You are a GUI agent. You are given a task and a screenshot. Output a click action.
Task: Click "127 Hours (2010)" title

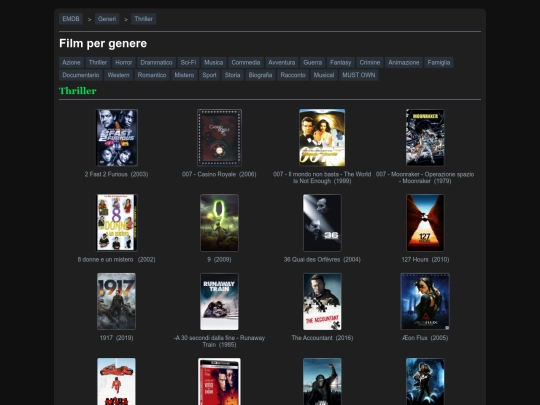pyautogui.click(x=425, y=259)
